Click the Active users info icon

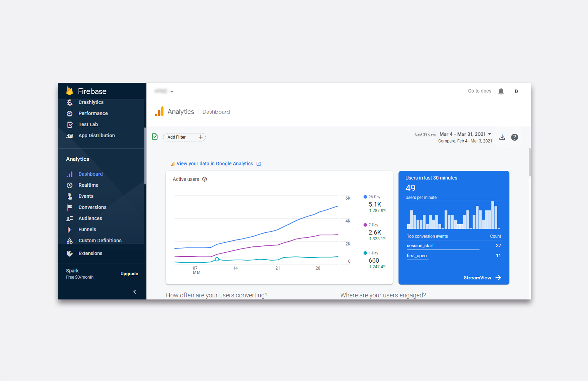click(x=205, y=179)
